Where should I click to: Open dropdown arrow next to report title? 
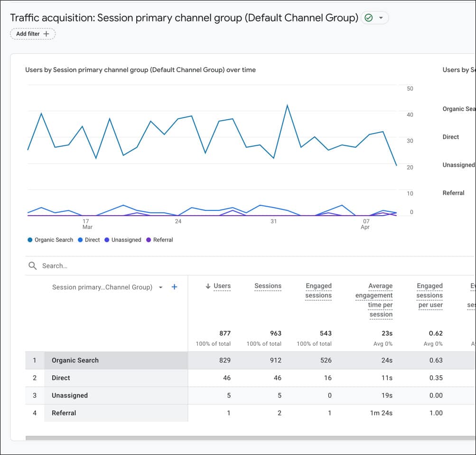(381, 18)
